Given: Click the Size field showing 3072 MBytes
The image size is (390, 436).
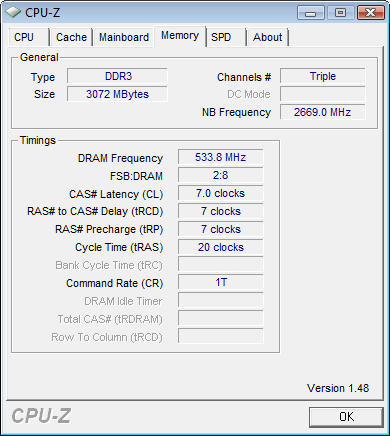Looking at the screenshot, I should click(117, 94).
